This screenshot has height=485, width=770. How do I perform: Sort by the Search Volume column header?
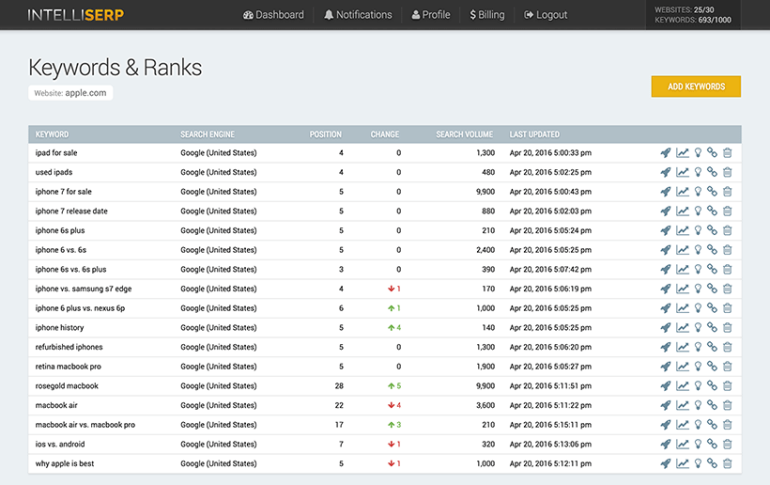tap(464, 134)
